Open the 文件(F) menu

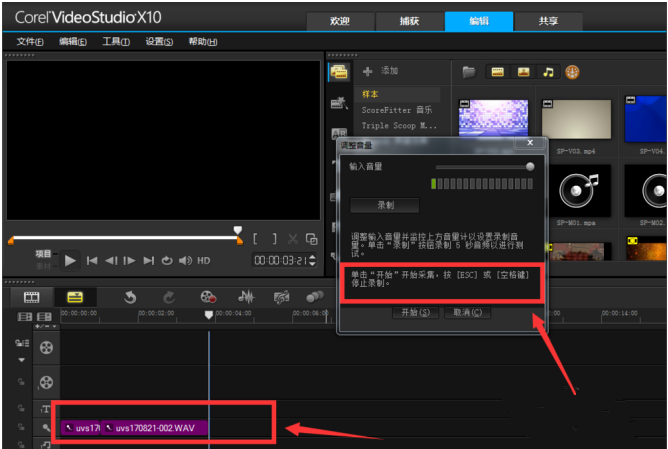pos(30,42)
